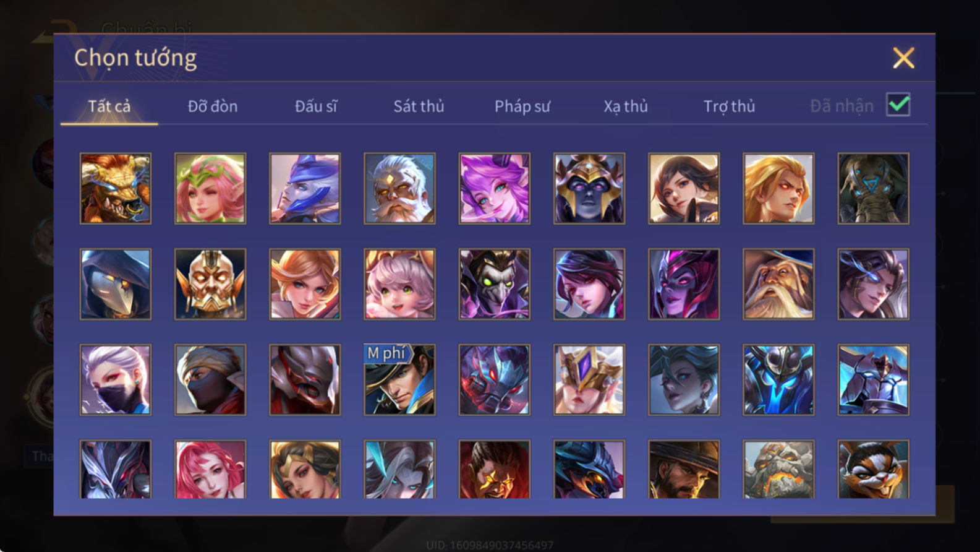Select the masked white-haired ninja girl

[x=116, y=380]
